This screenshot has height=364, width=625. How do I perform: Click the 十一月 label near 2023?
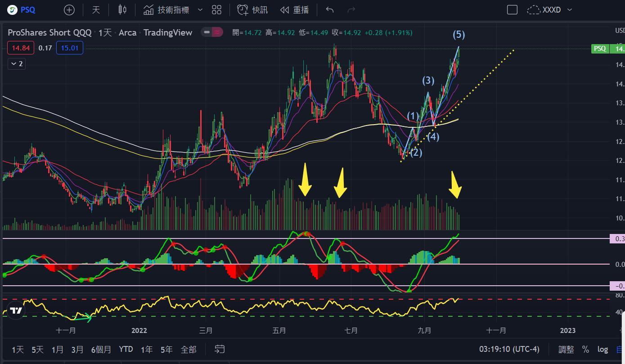(496, 331)
